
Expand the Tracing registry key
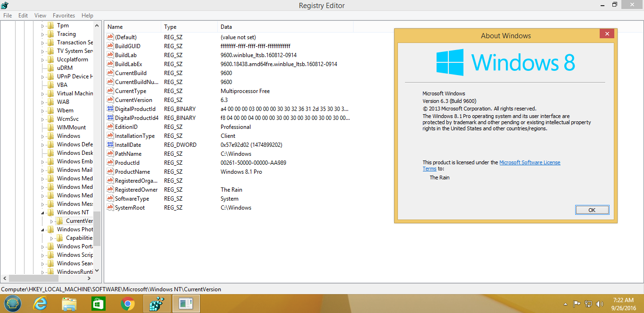coord(43,34)
